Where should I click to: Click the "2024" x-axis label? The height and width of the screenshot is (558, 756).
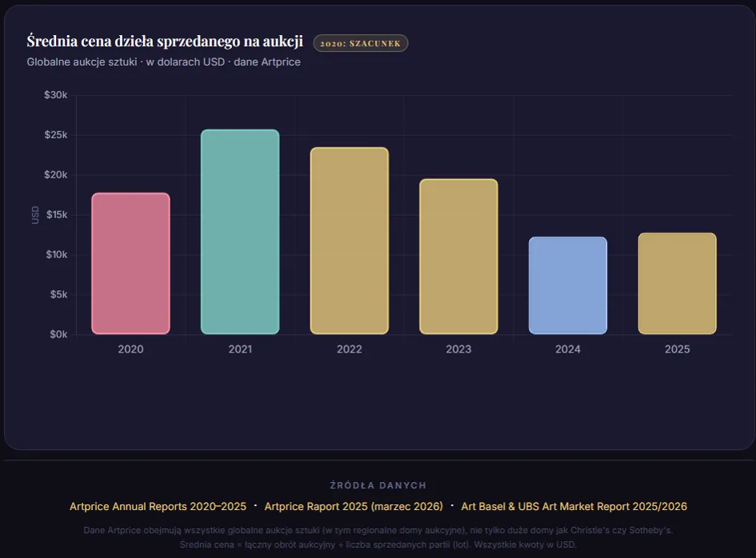(568, 349)
